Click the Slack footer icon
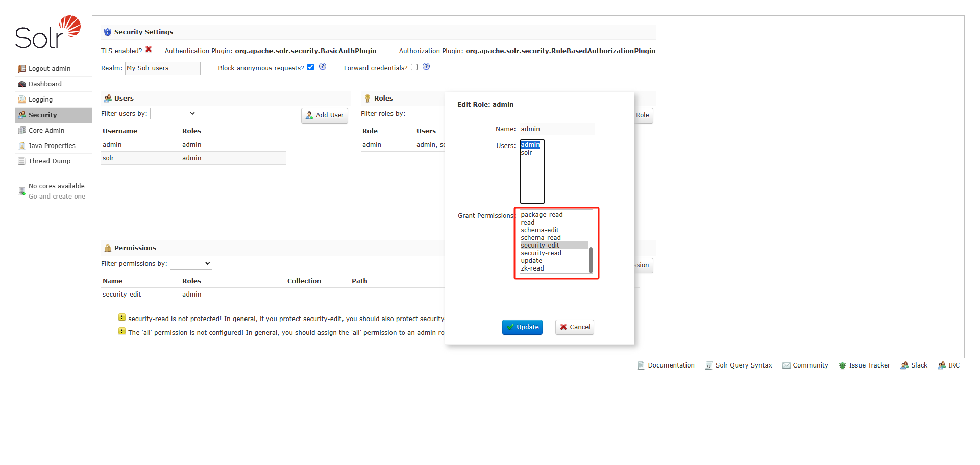The height and width of the screenshot is (465, 980). tap(904, 365)
